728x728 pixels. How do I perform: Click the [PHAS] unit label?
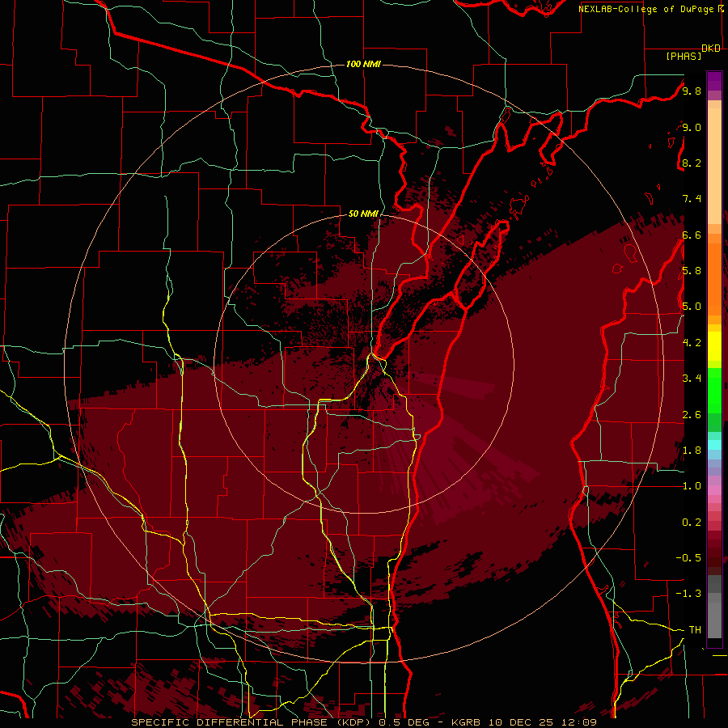[684, 57]
